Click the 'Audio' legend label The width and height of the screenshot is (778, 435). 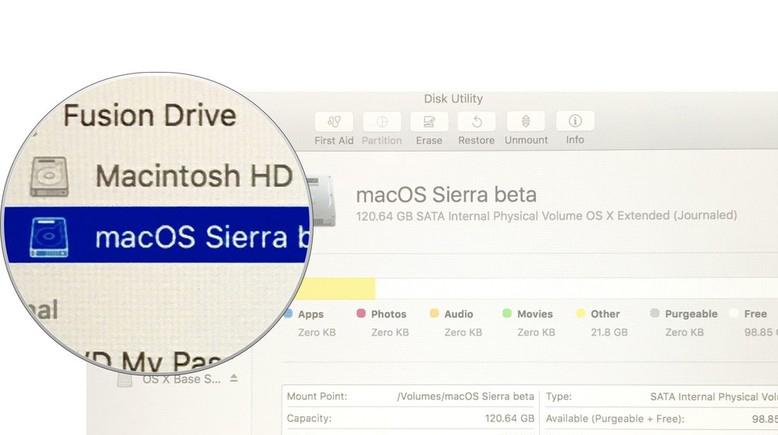[458, 314]
